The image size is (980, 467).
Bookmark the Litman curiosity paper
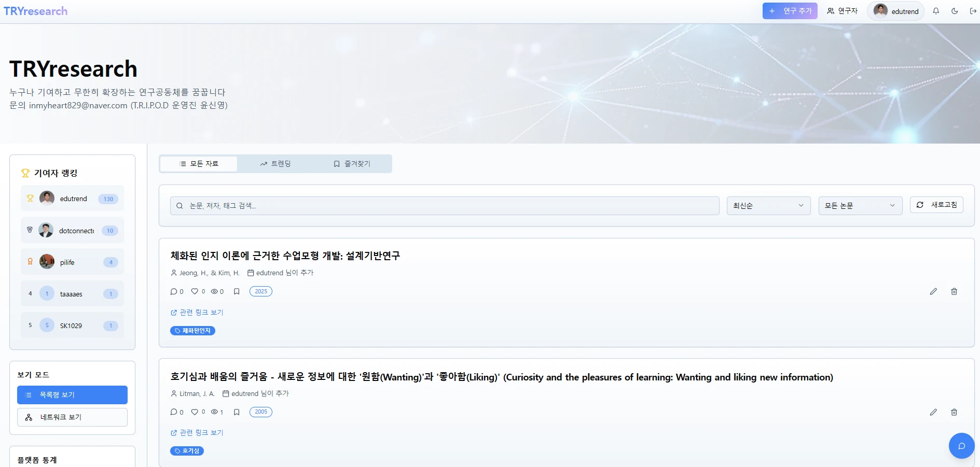tap(237, 412)
